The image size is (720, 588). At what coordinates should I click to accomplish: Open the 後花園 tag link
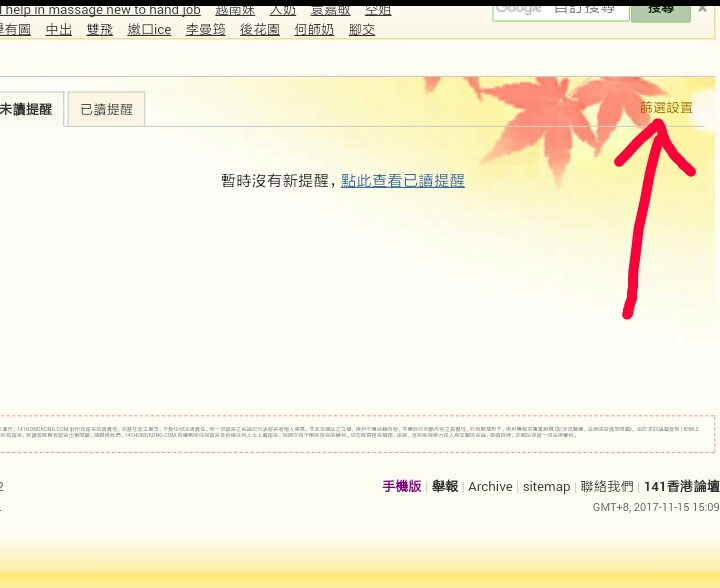(x=260, y=30)
